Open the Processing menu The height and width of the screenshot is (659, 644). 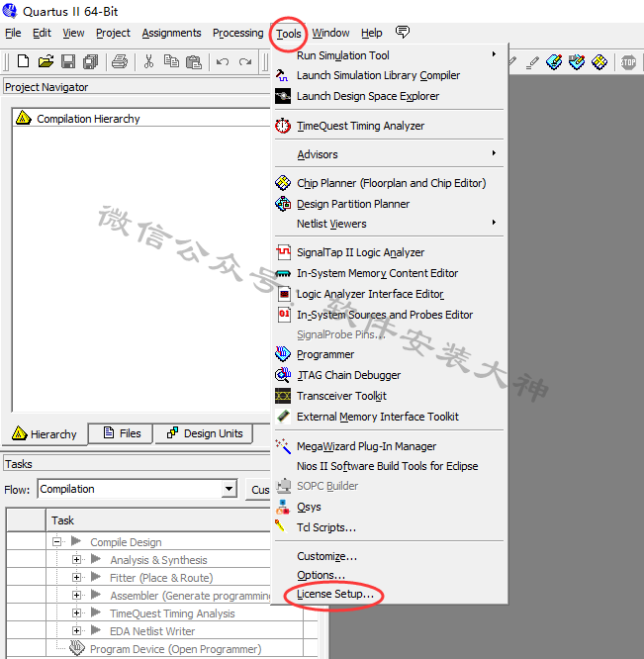237,33
